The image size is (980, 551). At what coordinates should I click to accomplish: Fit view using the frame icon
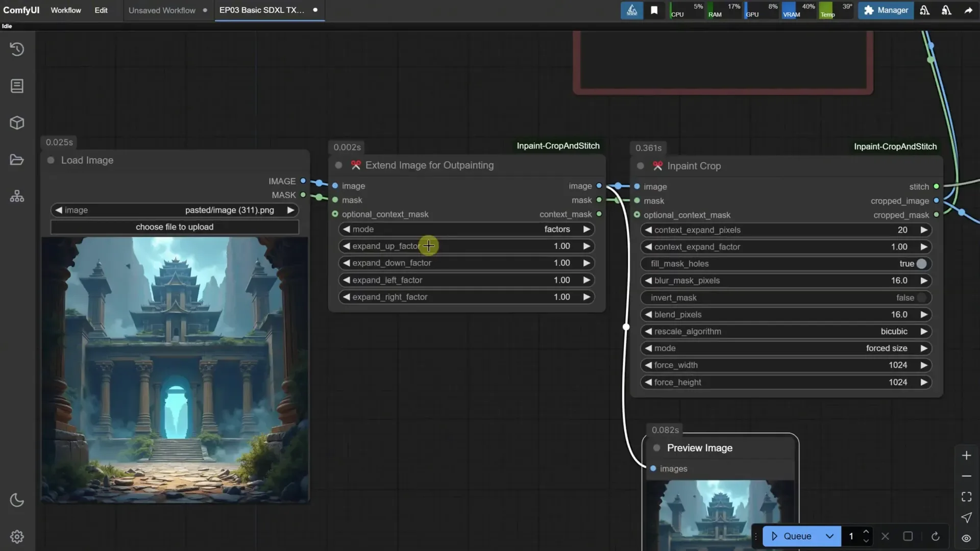(966, 496)
